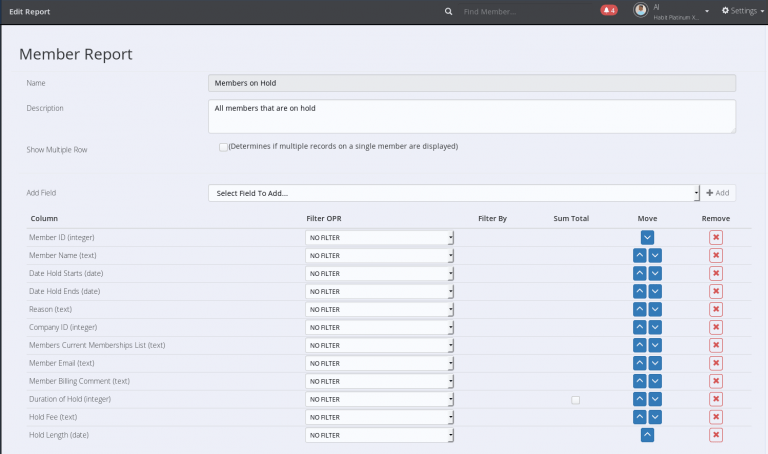Remove the Hold Fee column
Screen dimensions: 768x454
click(x=716, y=417)
